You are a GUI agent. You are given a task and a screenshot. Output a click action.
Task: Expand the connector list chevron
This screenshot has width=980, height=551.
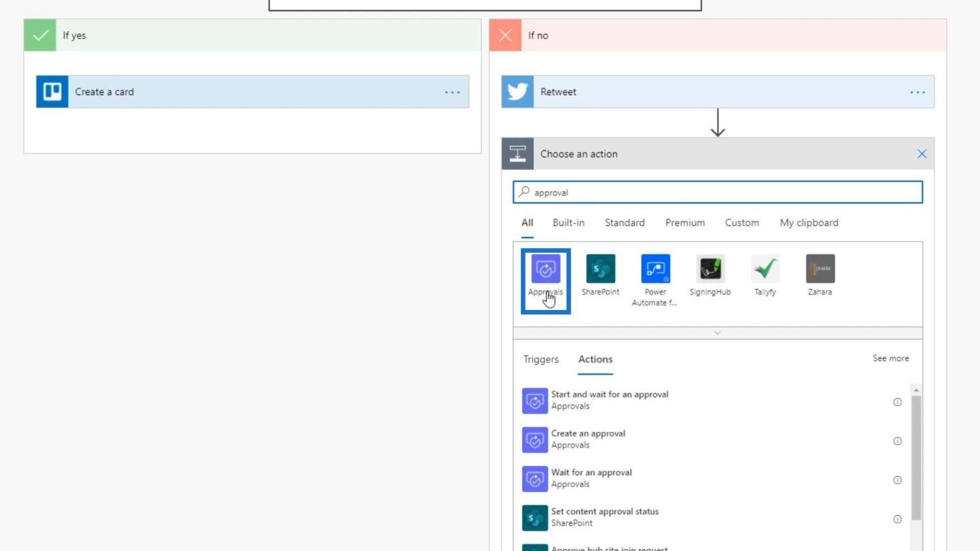tap(717, 333)
